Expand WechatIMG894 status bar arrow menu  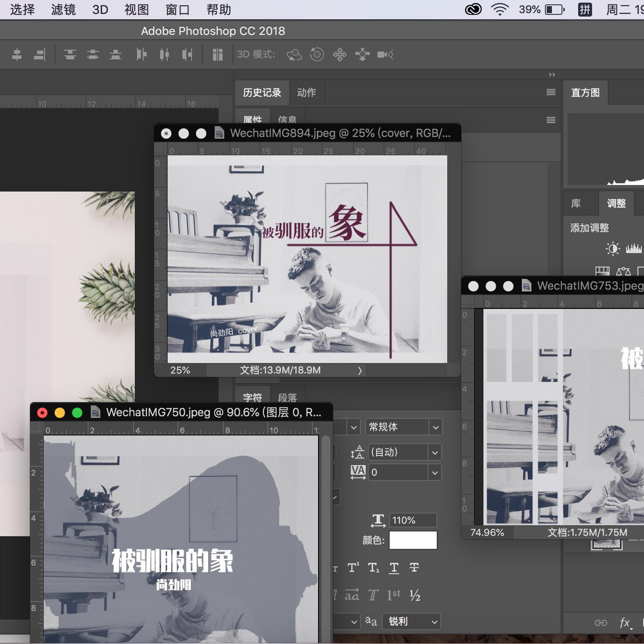360,370
